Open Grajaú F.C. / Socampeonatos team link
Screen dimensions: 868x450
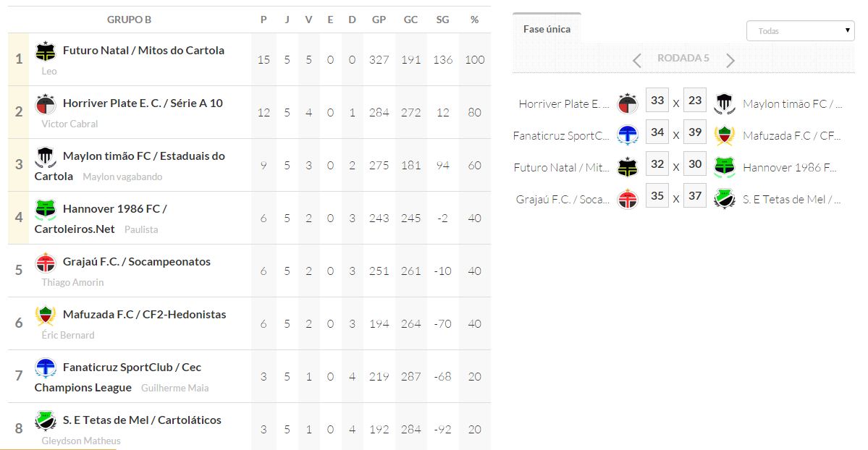tap(136, 262)
